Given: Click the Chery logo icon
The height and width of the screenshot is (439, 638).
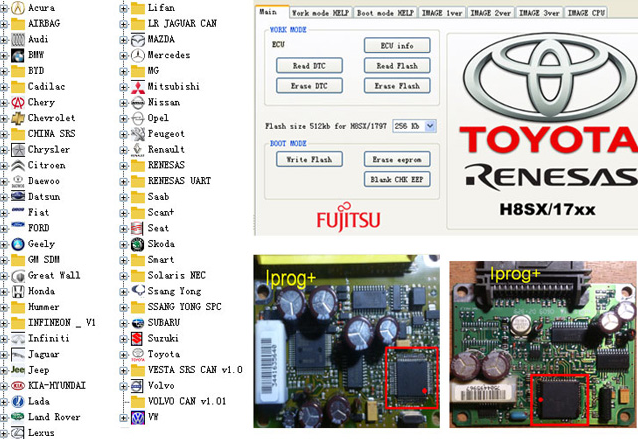Looking at the screenshot, I should (x=17, y=103).
